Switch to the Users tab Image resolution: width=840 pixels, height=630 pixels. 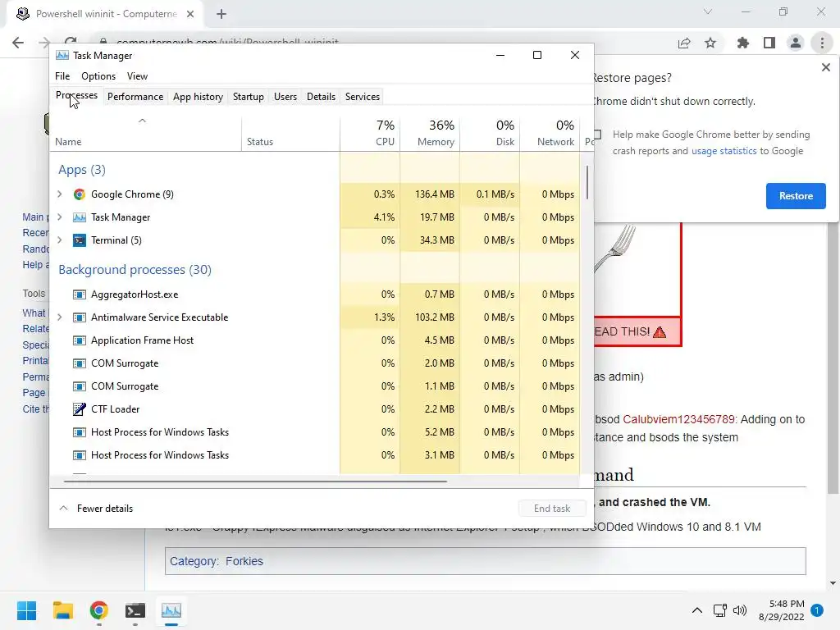tap(285, 97)
